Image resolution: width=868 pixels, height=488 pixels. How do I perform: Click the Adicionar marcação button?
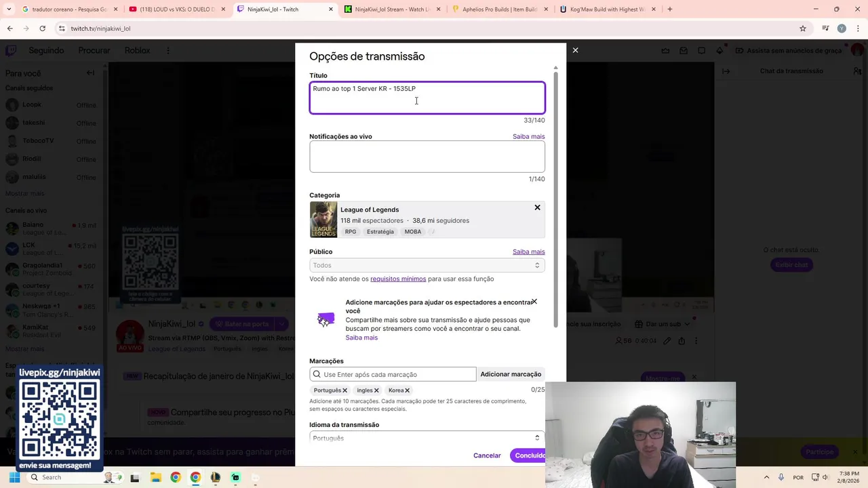coord(511,374)
